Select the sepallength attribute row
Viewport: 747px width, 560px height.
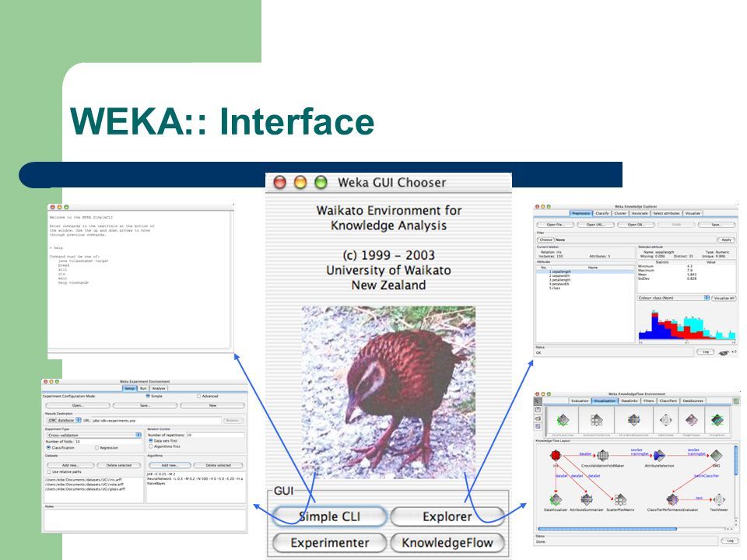pyautogui.click(x=585, y=272)
